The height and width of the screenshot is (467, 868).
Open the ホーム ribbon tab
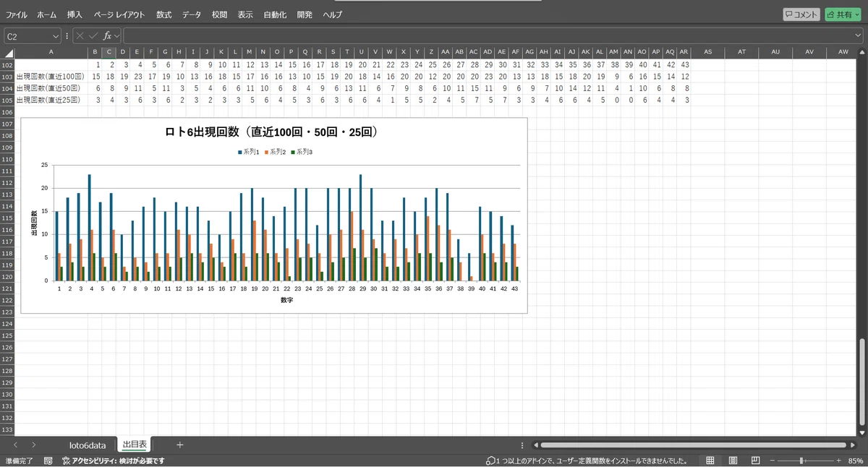pos(46,14)
